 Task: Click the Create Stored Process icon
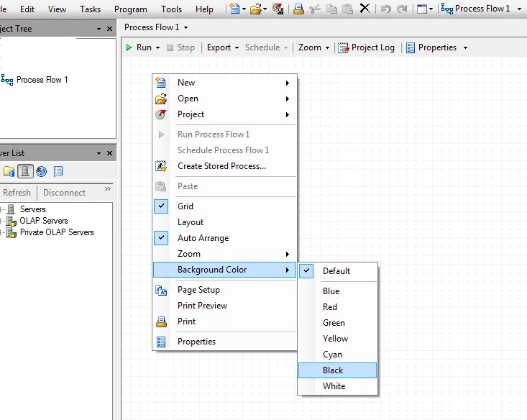pos(161,166)
